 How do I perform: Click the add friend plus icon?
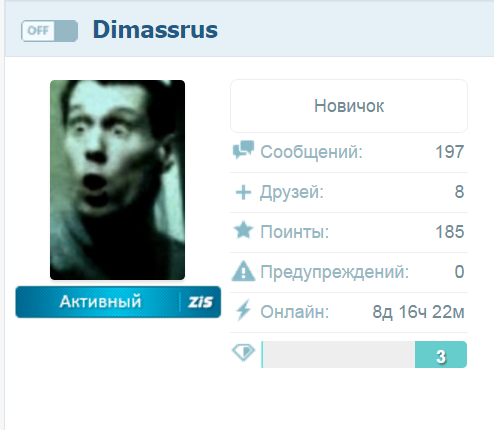[243, 192]
